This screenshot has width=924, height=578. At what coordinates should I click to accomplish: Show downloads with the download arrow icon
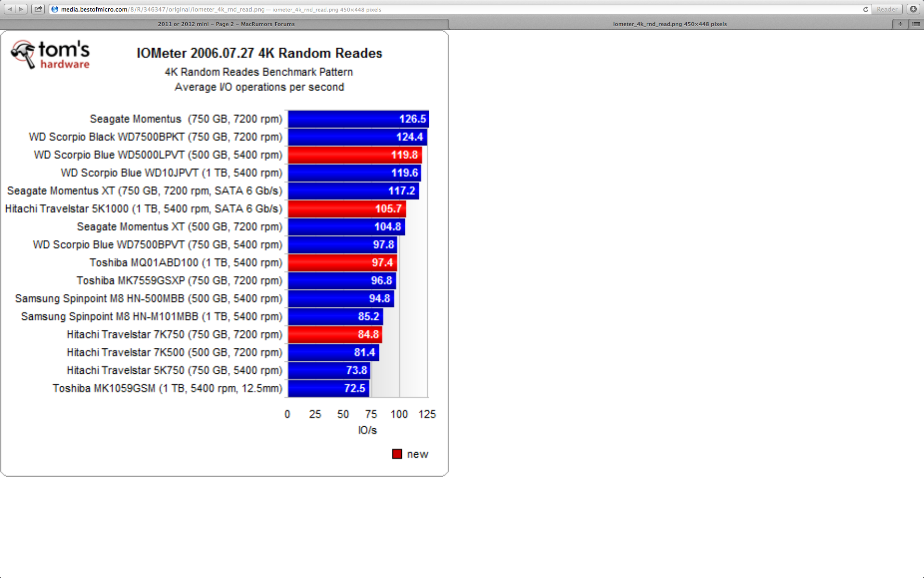click(x=913, y=9)
